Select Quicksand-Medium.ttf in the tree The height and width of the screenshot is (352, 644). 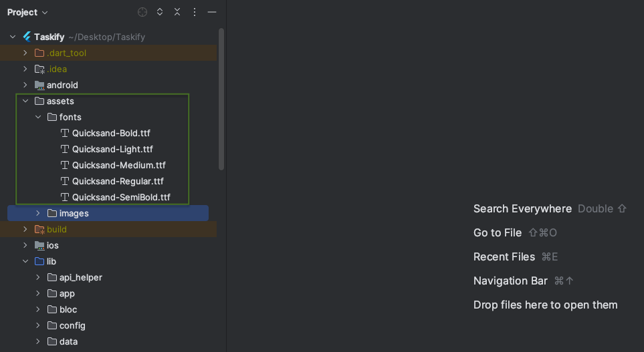(x=118, y=165)
